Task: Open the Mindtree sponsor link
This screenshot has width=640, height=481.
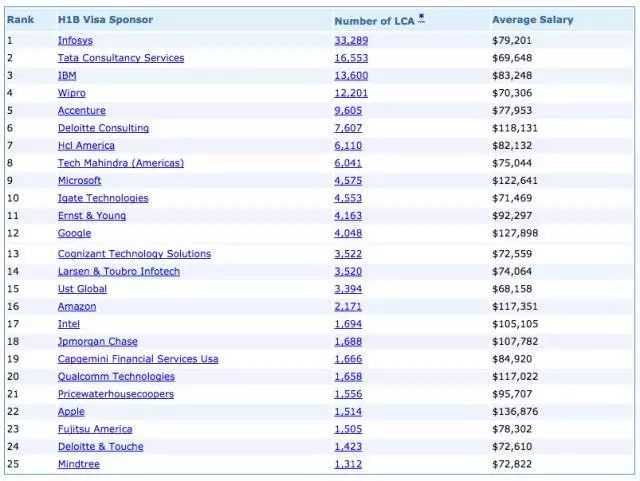Action: click(x=78, y=464)
